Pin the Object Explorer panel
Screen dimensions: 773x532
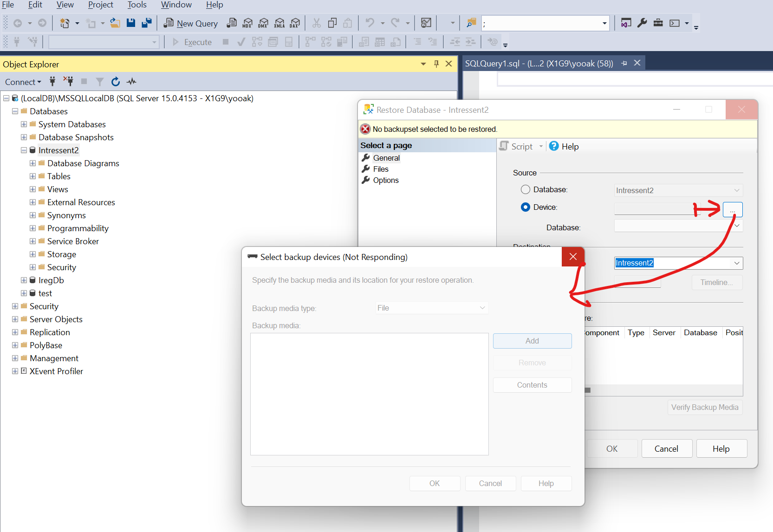pyautogui.click(x=436, y=64)
